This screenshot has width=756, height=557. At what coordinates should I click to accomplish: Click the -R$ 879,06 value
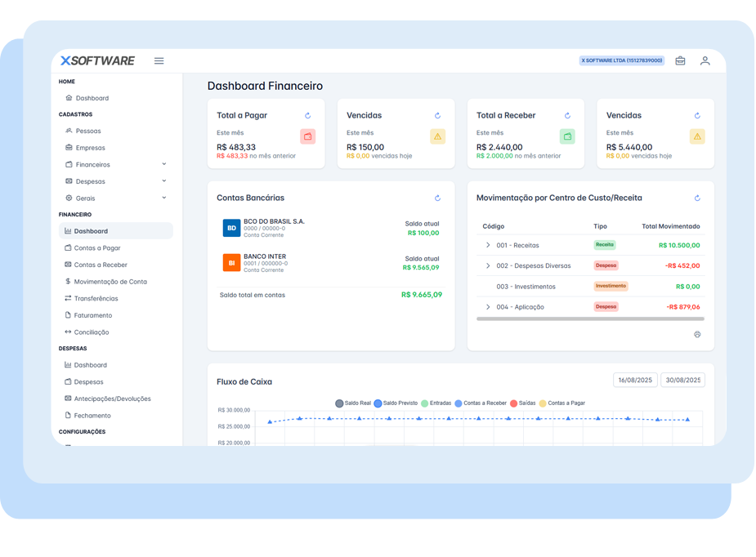[682, 307]
